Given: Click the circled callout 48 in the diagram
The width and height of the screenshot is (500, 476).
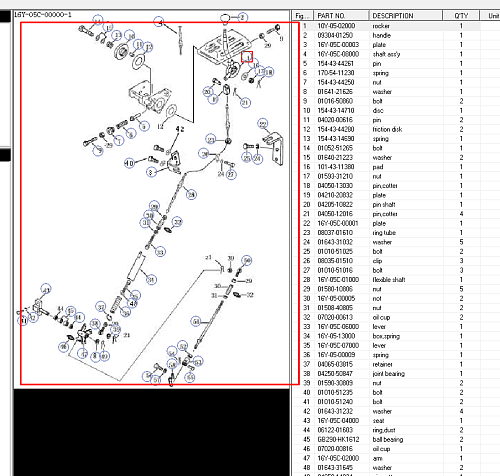Looking at the screenshot, I should point(133,303).
